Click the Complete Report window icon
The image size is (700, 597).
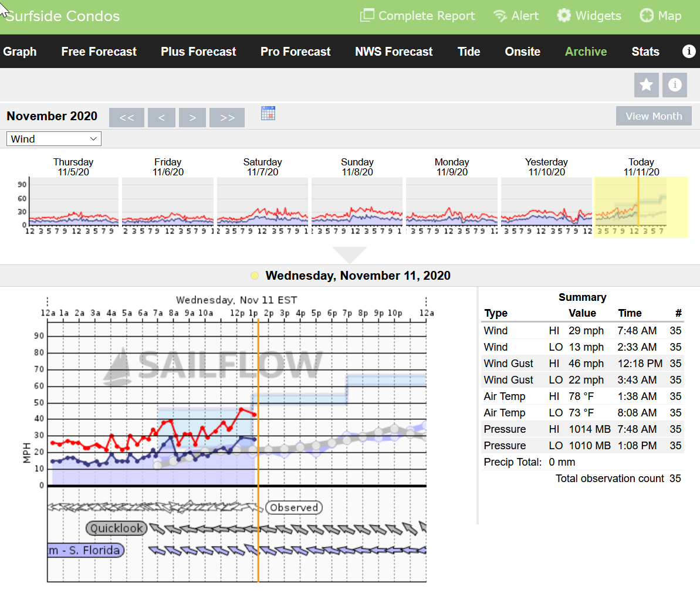point(367,15)
